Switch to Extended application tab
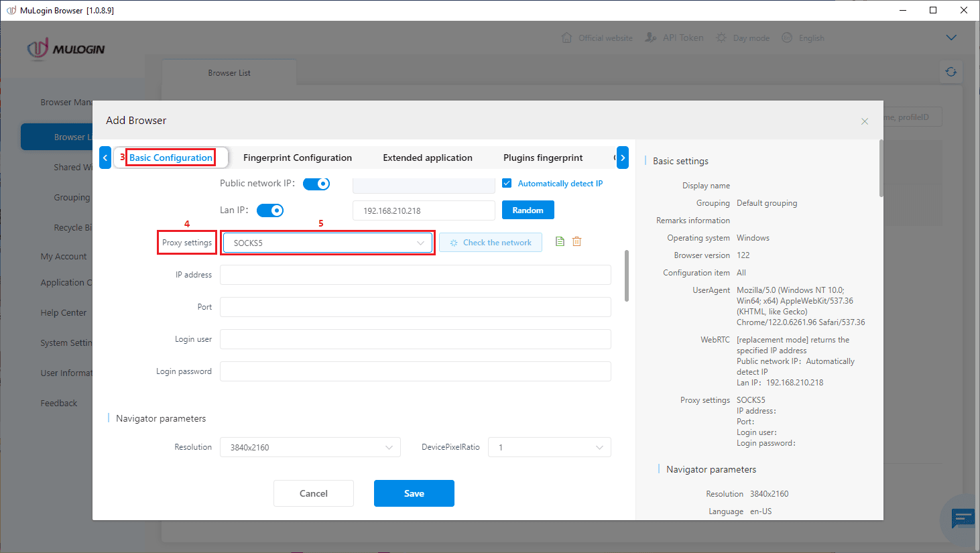 pyautogui.click(x=428, y=158)
